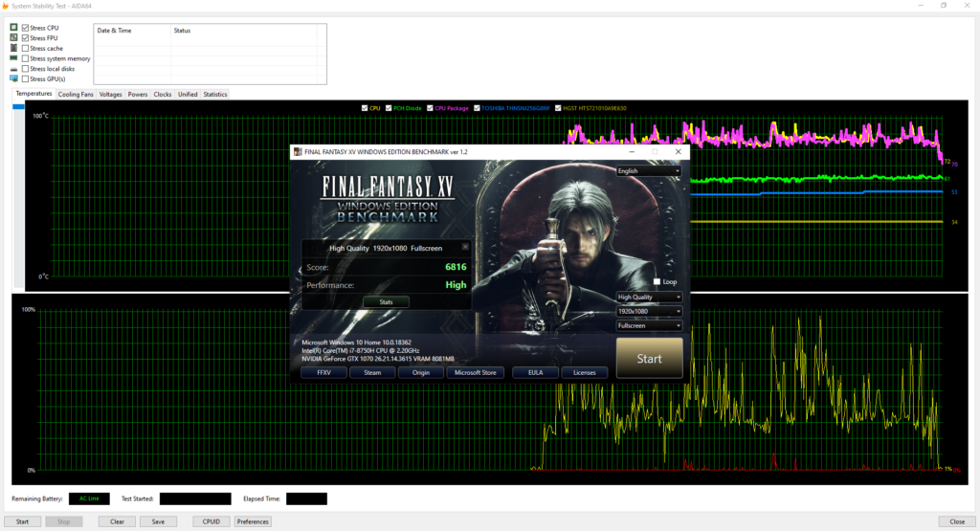Click the monitor icon beside Stress GPU(s)
Image resolution: width=980 pixels, height=531 pixels.
(13, 78)
